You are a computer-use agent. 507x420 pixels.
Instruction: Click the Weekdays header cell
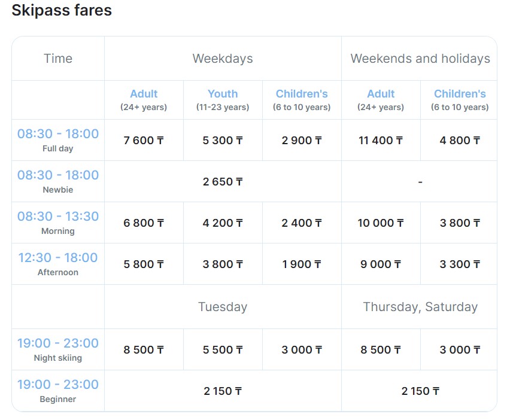[223, 59]
